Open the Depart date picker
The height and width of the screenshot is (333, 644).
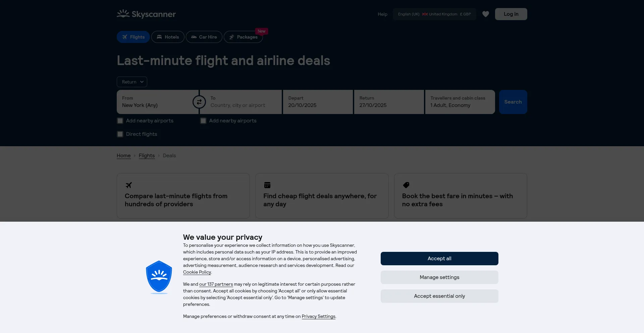[318, 102]
